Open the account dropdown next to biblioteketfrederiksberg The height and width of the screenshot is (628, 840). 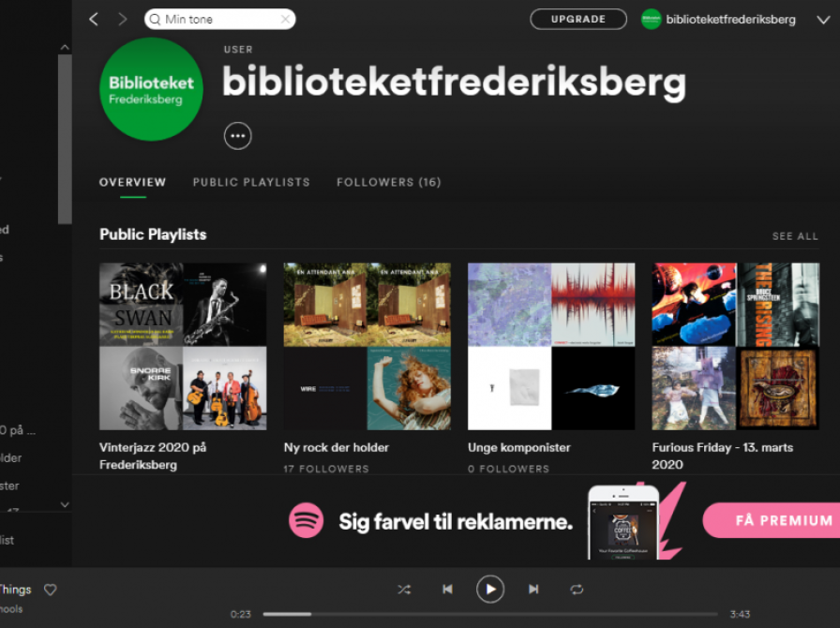point(822,18)
